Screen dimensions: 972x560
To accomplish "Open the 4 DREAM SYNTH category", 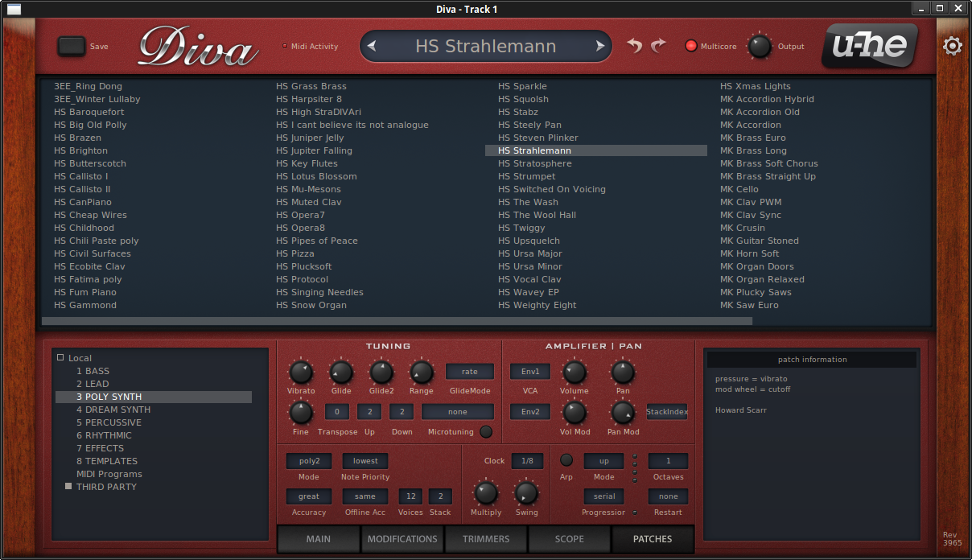I will click(x=113, y=410).
